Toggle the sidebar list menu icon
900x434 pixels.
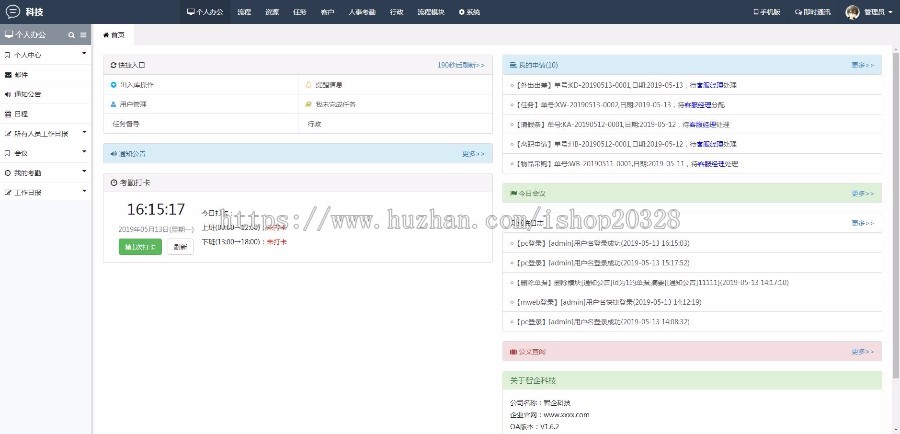pos(83,35)
